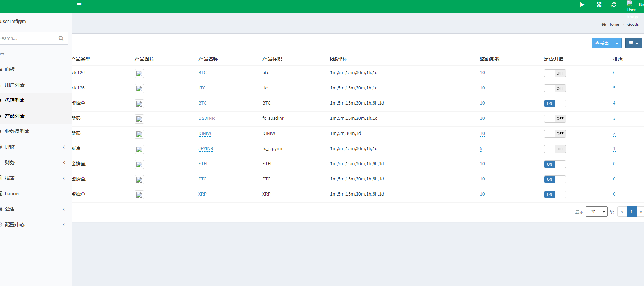Open the page size selector showing 20
The image size is (644, 286).
(x=596, y=211)
